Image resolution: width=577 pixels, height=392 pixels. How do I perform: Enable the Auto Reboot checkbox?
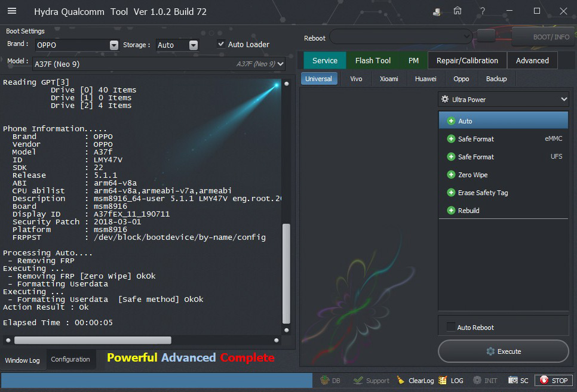451,327
